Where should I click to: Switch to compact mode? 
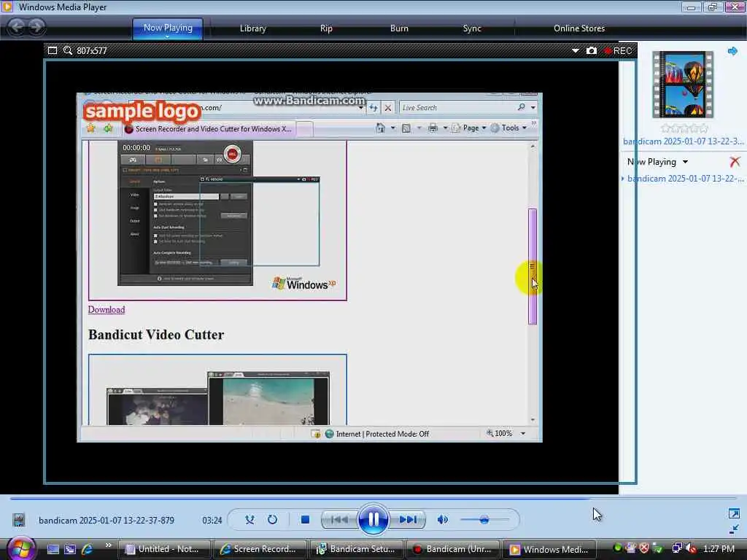tap(734, 529)
